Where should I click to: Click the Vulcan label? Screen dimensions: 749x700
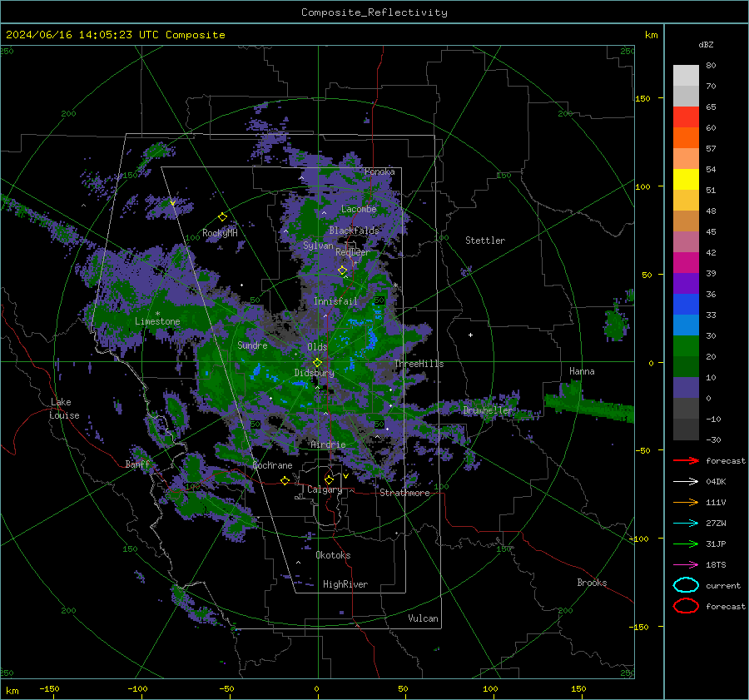(423, 618)
